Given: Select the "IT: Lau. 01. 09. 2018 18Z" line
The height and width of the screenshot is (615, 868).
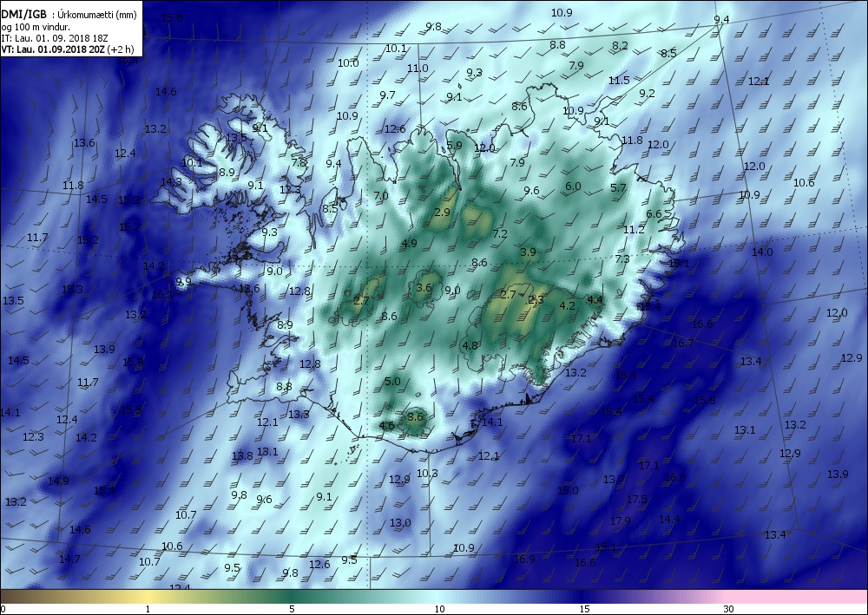Looking at the screenshot, I should point(54,37).
